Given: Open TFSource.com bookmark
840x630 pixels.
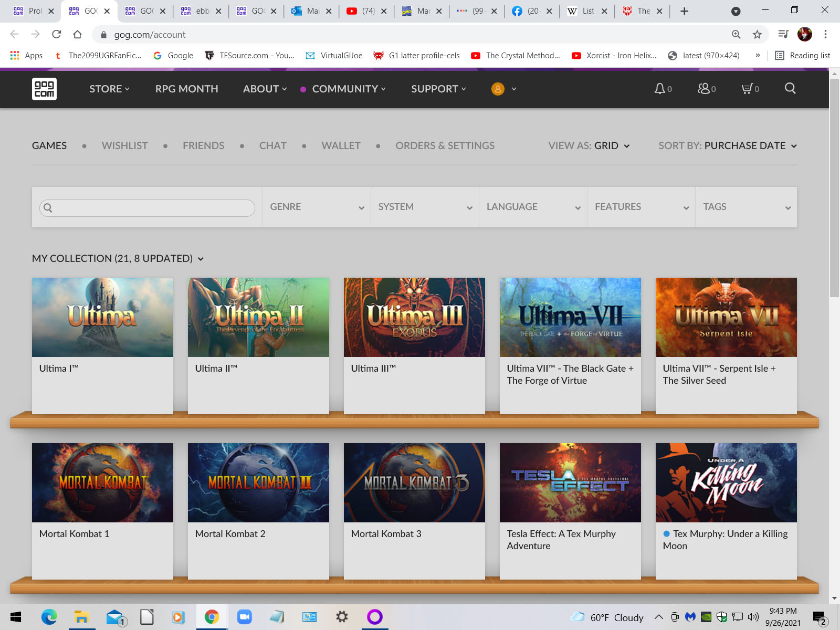Looking at the screenshot, I should [249, 55].
